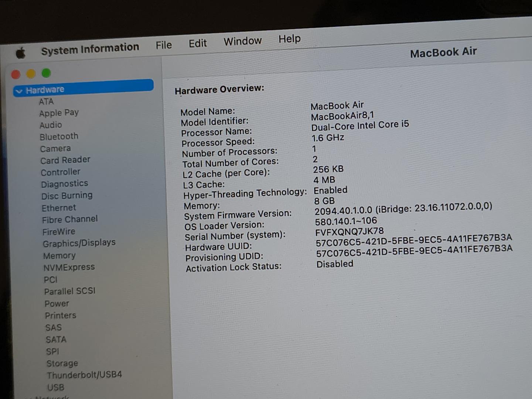Open the Help menu

(x=289, y=39)
